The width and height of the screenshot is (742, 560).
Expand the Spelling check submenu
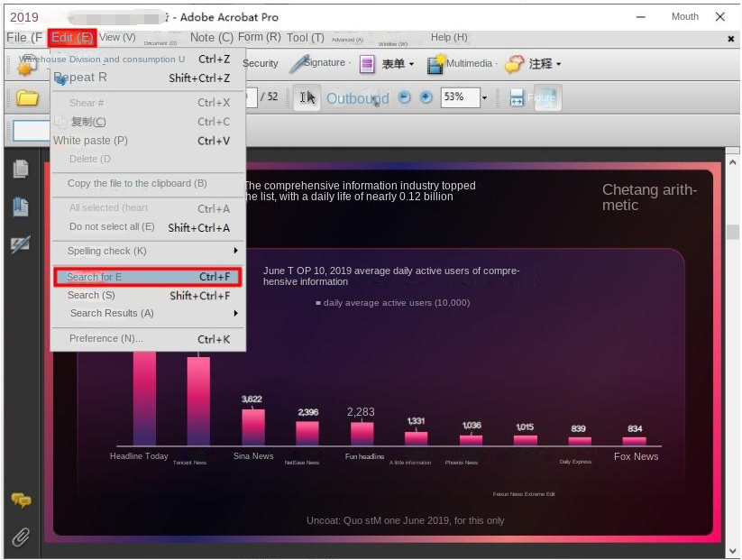click(x=148, y=251)
